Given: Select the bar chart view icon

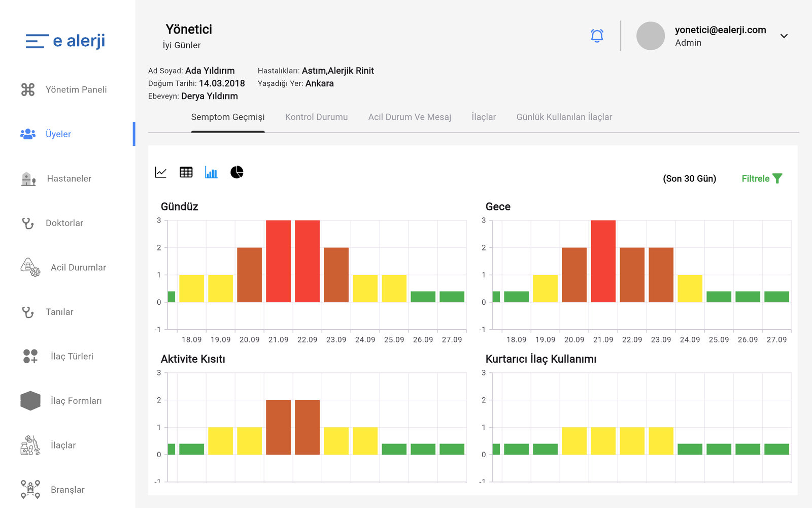Looking at the screenshot, I should tap(211, 172).
